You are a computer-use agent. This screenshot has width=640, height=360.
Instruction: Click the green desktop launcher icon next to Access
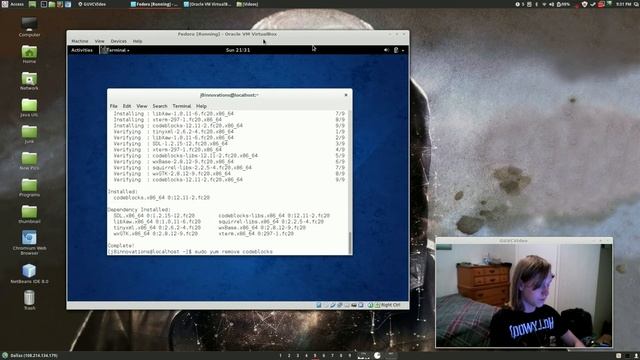[x=32, y=4]
